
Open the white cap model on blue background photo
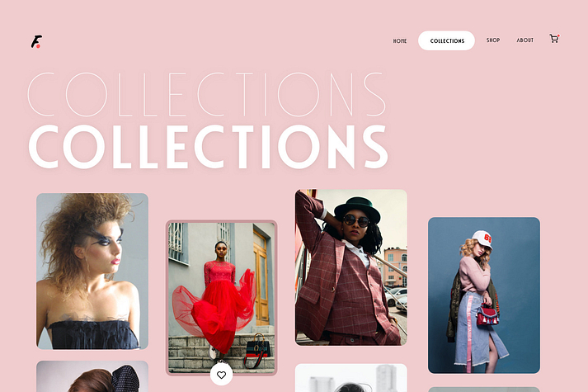pyautogui.click(x=484, y=295)
